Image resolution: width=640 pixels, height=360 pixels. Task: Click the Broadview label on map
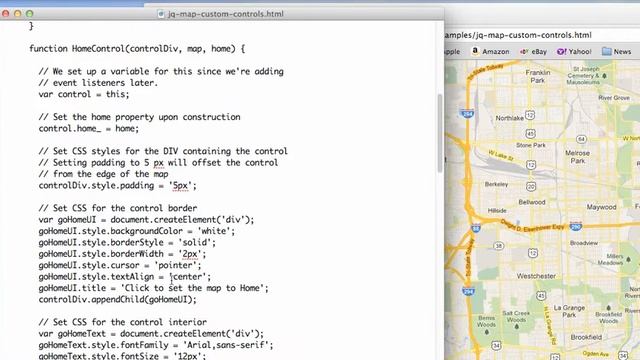(584, 243)
